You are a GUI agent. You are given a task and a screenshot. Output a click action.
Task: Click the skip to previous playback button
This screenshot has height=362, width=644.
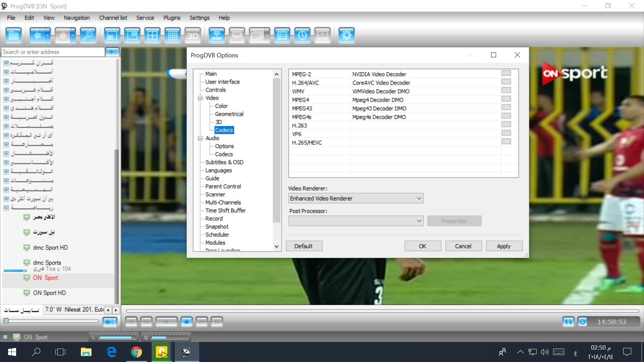(x=131, y=322)
